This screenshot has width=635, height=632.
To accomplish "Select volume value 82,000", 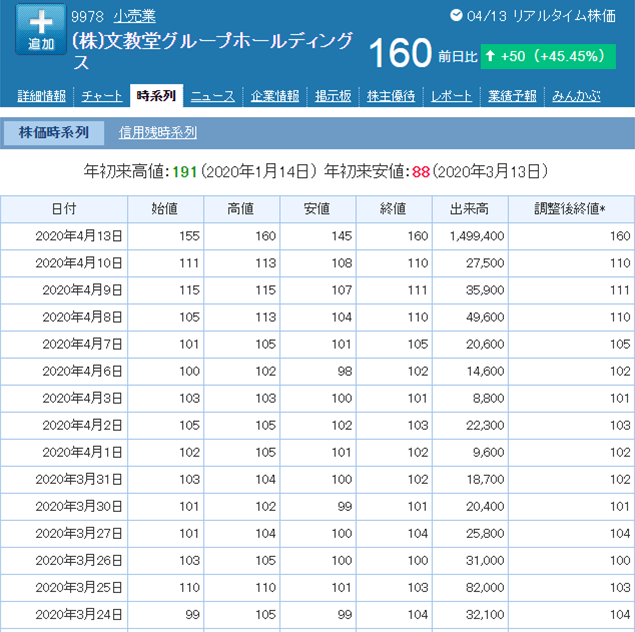I will [x=485, y=587].
